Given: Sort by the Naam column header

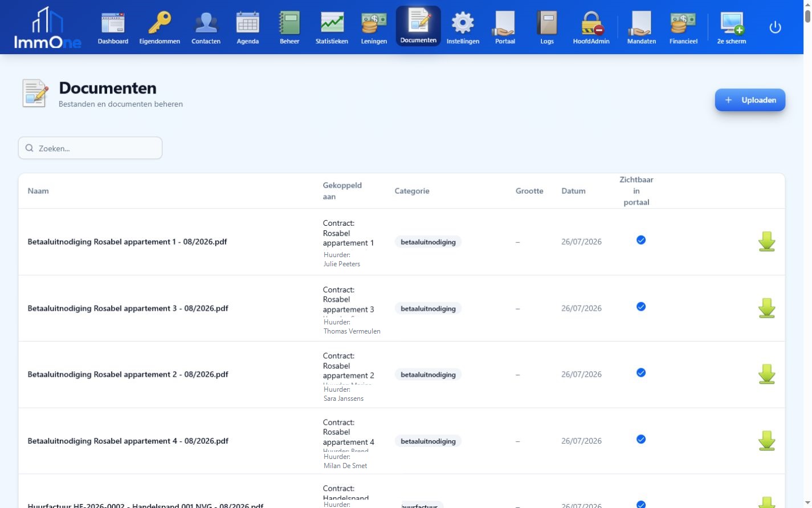Looking at the screenshot, I should 38,191.
